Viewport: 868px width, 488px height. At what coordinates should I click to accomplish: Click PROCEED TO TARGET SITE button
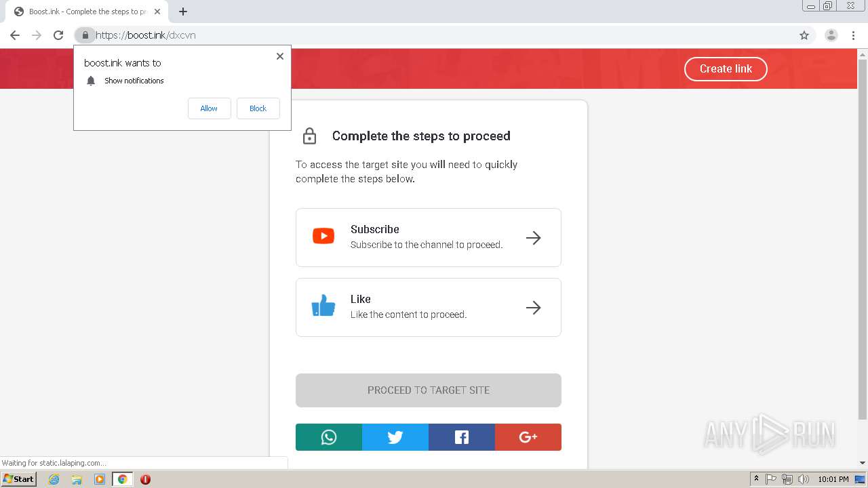coord(429,390)
